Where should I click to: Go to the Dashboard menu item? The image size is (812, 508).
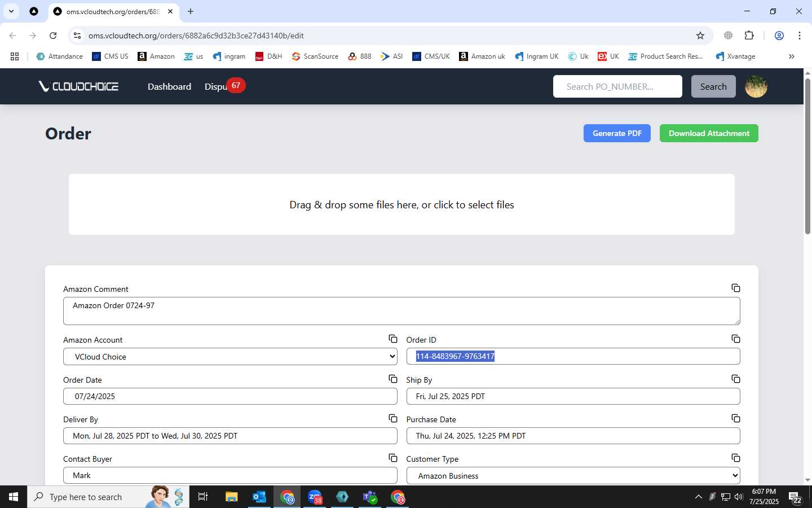tap(169, 86)
